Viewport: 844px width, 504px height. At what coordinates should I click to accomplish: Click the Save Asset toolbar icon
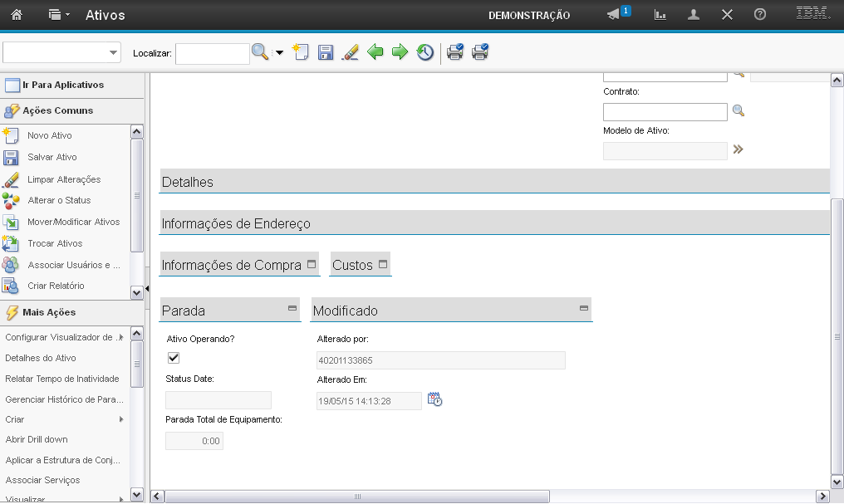click(326, 52)
